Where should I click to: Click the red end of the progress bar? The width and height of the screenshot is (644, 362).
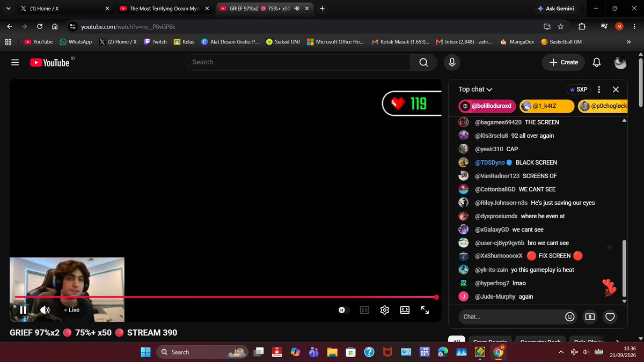[x=436, y=297]
